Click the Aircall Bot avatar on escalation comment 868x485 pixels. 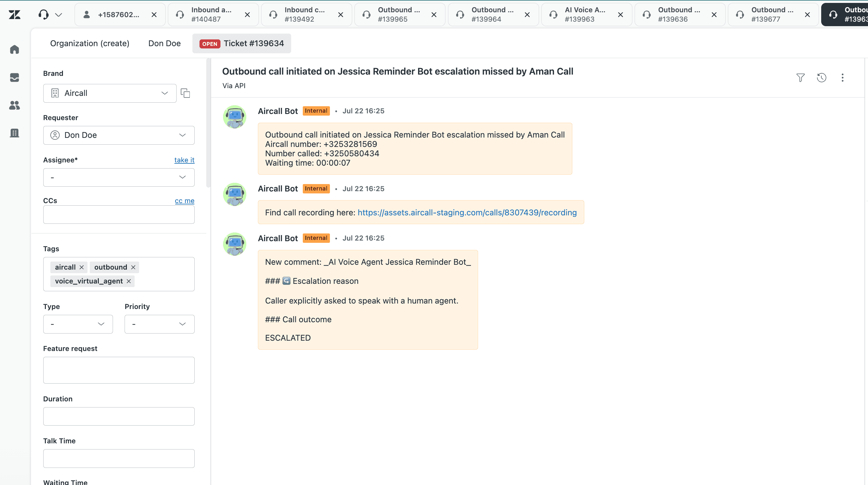(x=235, y=244)
